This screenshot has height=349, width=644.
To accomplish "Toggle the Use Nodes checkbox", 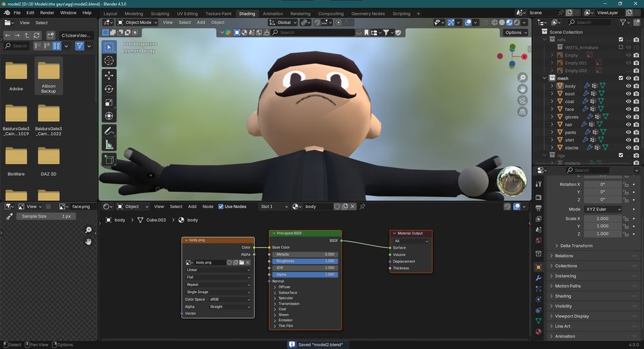I will coord(221,207).
